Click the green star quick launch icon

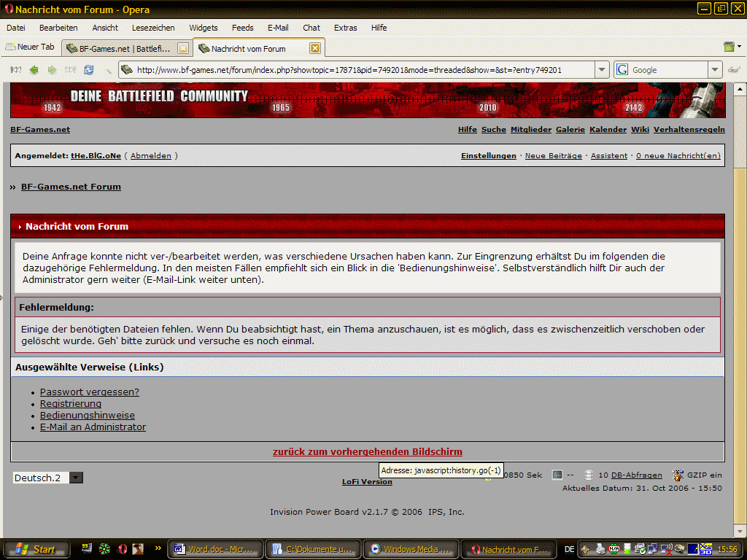pyautogui.click(x=104, y=549)
